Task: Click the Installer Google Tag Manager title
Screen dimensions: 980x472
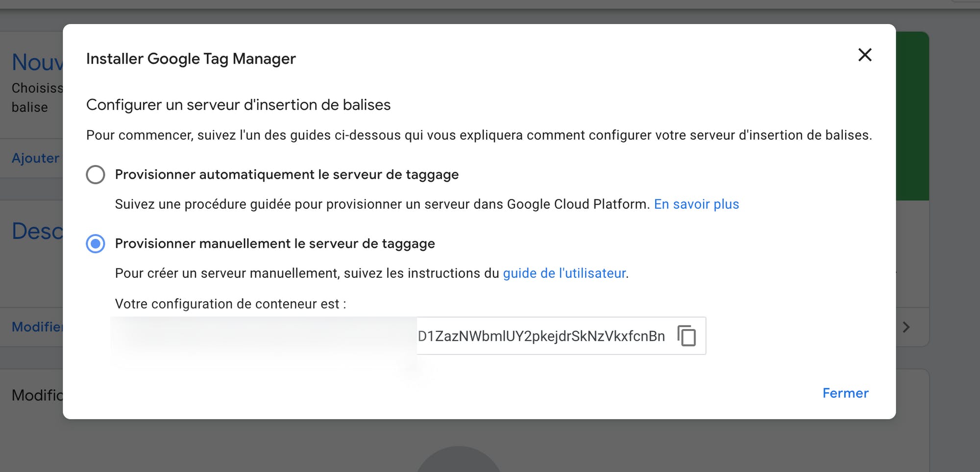Action: click(x=191, y=59)
